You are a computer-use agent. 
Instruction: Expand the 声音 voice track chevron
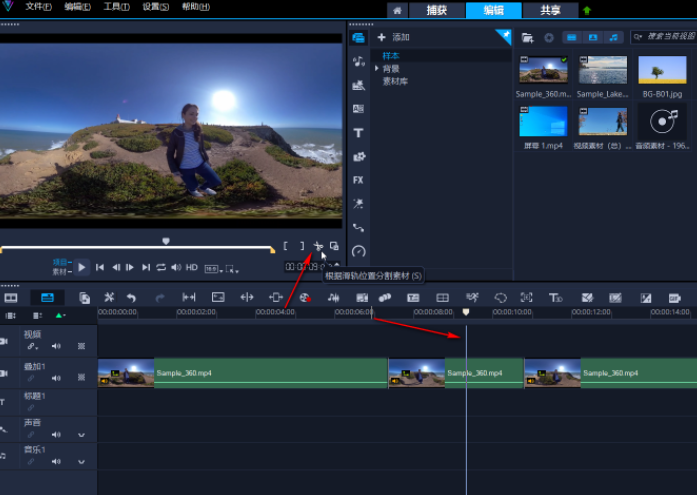coord(81,435)
